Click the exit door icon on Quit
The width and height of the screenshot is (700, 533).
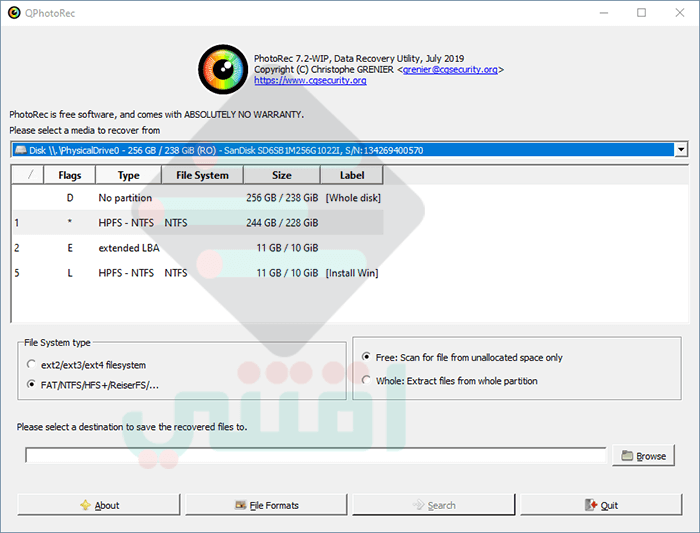tap(591, 505)
